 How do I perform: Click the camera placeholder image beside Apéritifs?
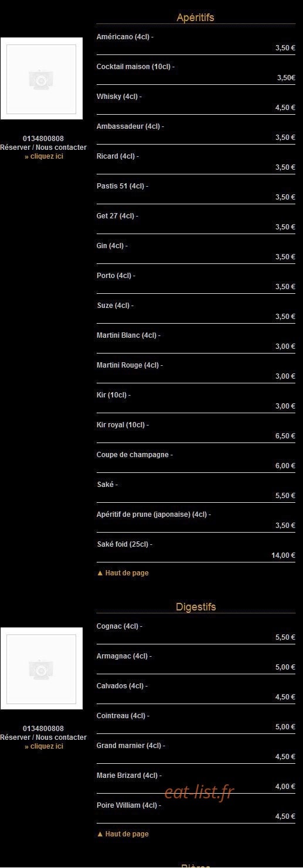pyautogui.click(x=41, y=79)
